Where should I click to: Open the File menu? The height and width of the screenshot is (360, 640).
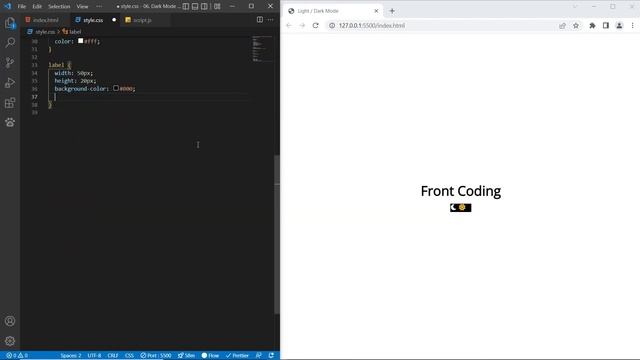coord(22,7)
